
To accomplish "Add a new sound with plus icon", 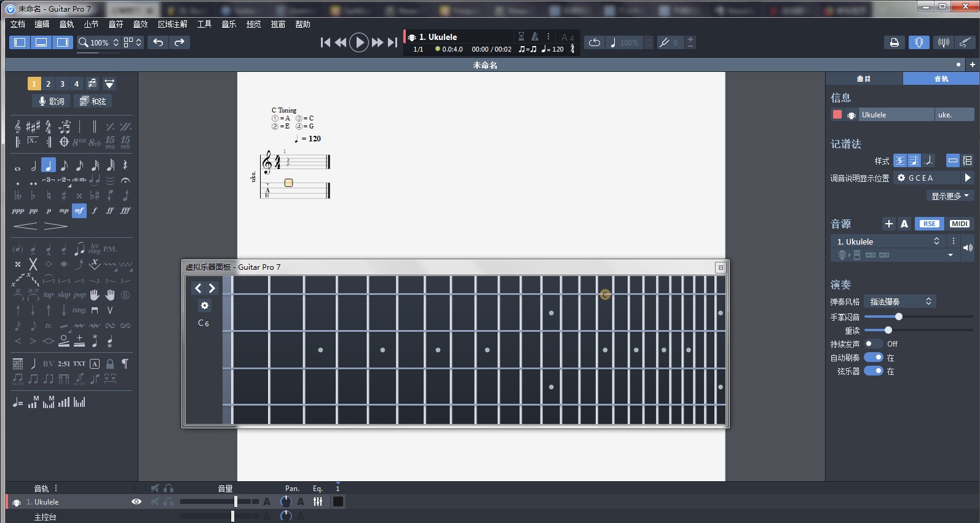I will 888,224.
